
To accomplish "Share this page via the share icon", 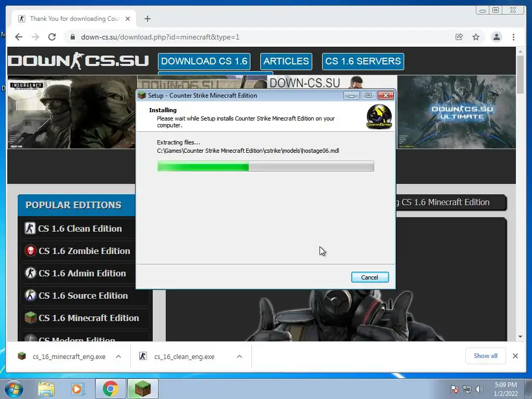I will (459, 37).
